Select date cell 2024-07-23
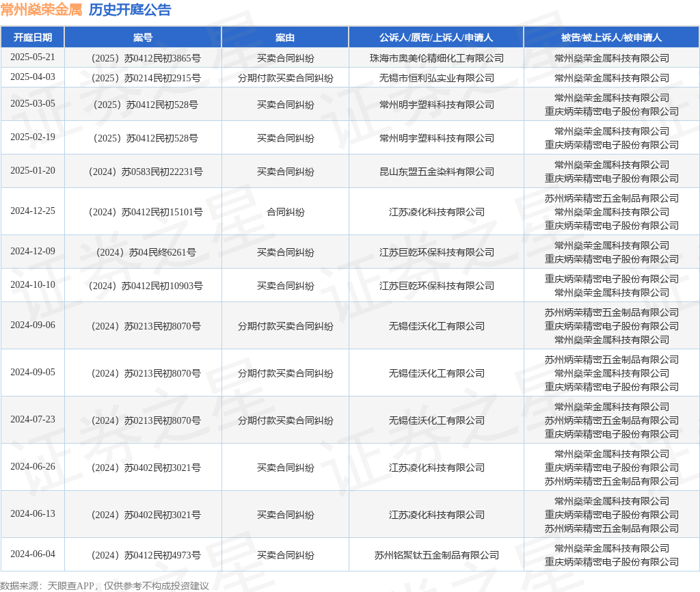The width and height of the screenshot is (700, 592). 33,420
